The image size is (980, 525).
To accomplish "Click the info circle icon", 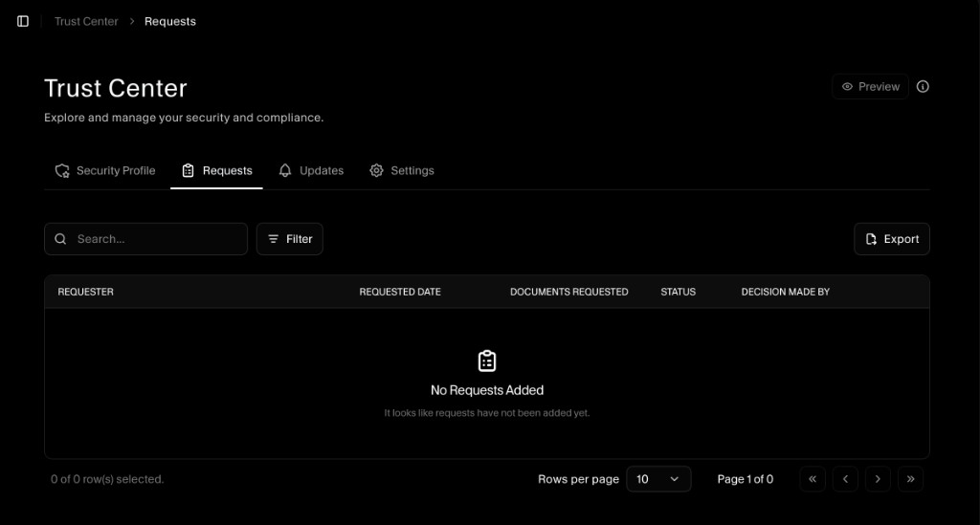I will tap(923, 86).
